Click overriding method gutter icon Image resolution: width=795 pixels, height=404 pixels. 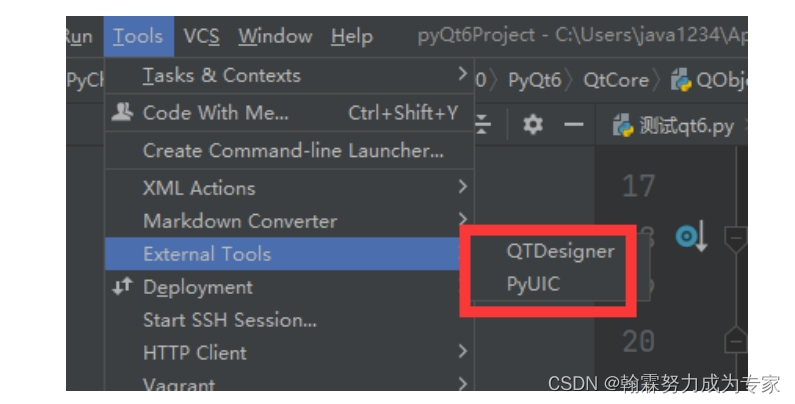[x=691, y=236]
